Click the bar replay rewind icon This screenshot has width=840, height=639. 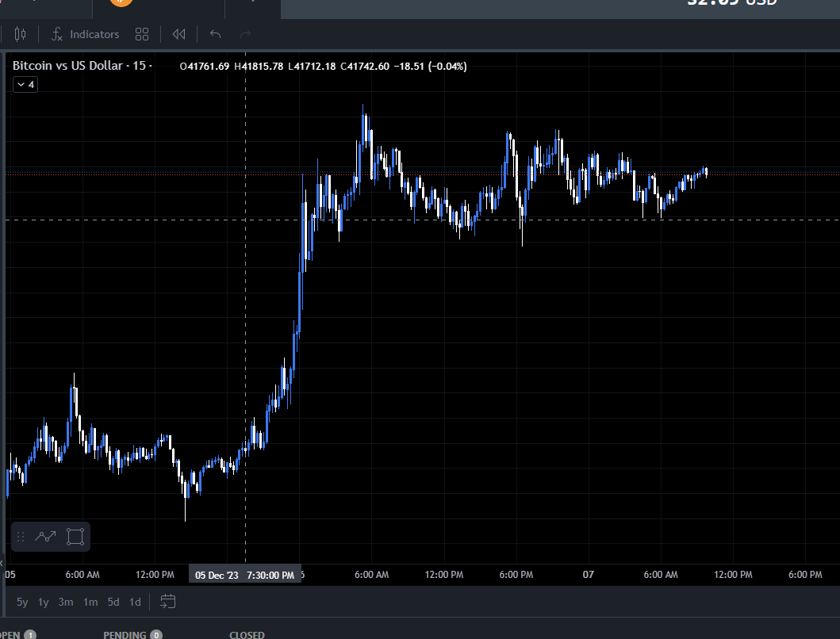tap(178, 34)
